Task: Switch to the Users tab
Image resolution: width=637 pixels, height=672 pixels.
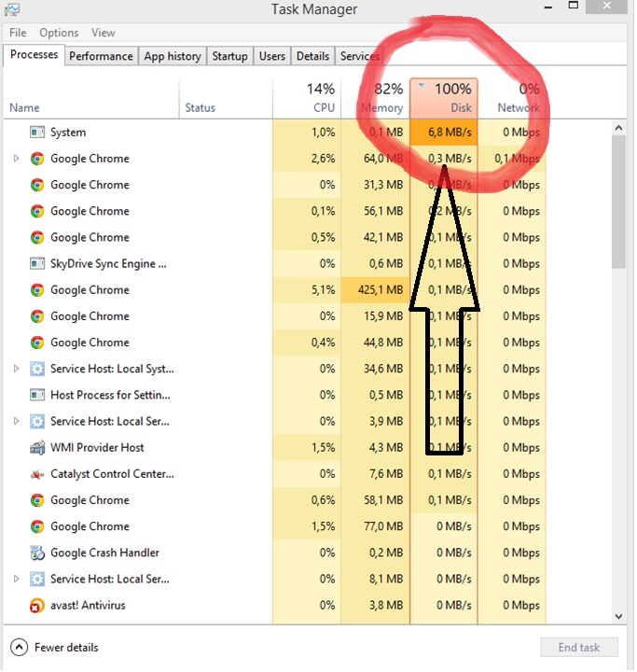Action: (x=272, y=56)
